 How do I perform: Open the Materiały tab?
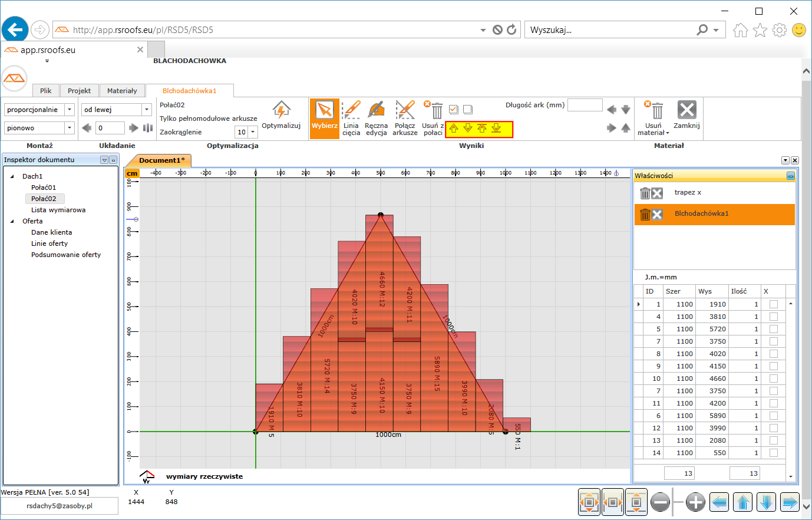pos(122,91)
